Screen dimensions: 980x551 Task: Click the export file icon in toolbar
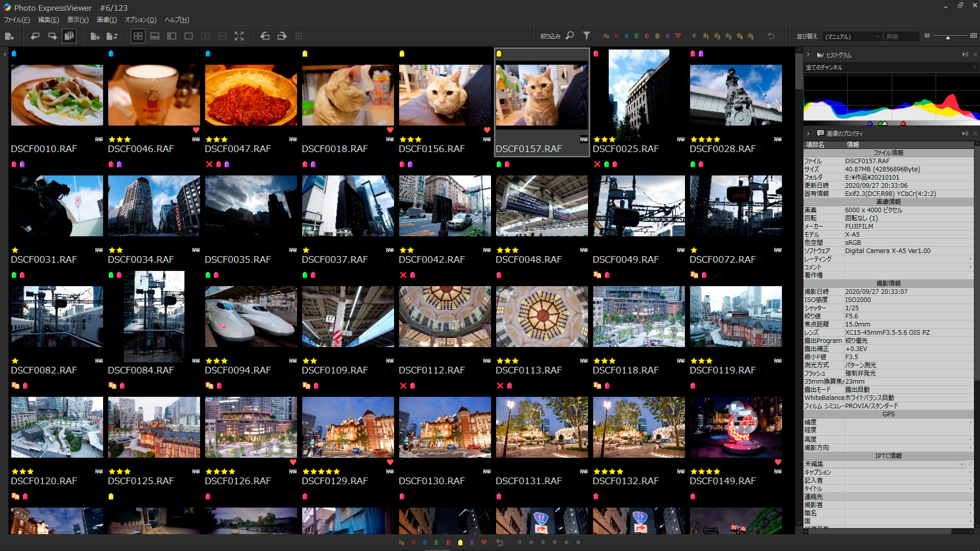point(9,36)
